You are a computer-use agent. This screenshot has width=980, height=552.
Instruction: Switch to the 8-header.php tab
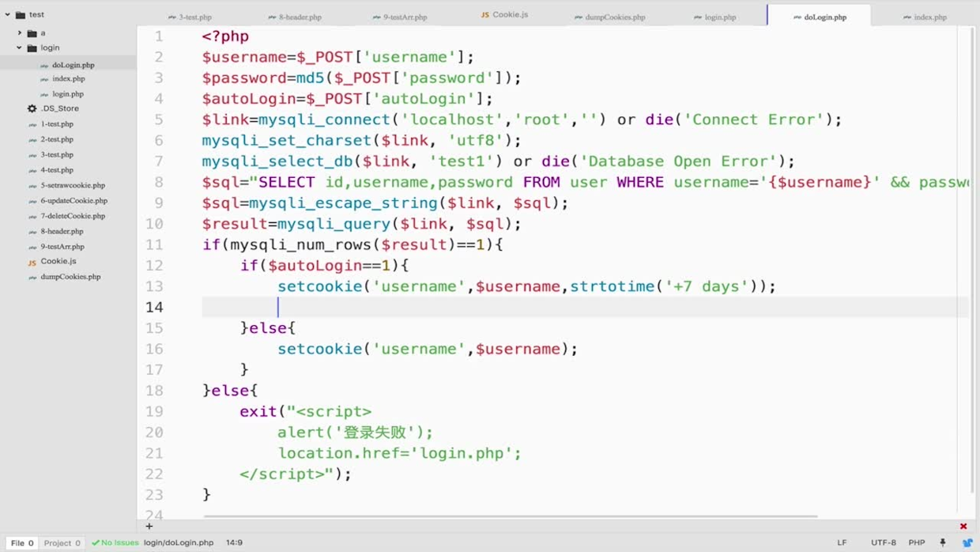[294, 17]
